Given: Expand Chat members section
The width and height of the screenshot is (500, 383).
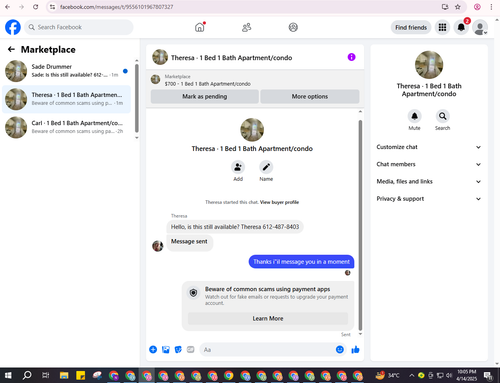Looking at the screenshot, I should (x=429, y=164).
